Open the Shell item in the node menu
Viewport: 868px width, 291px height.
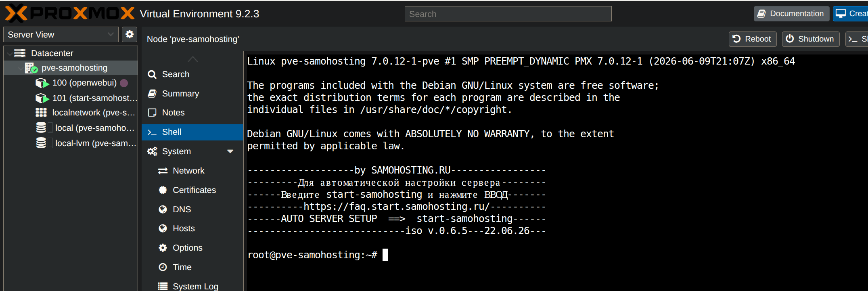click(x=192, y=132)
